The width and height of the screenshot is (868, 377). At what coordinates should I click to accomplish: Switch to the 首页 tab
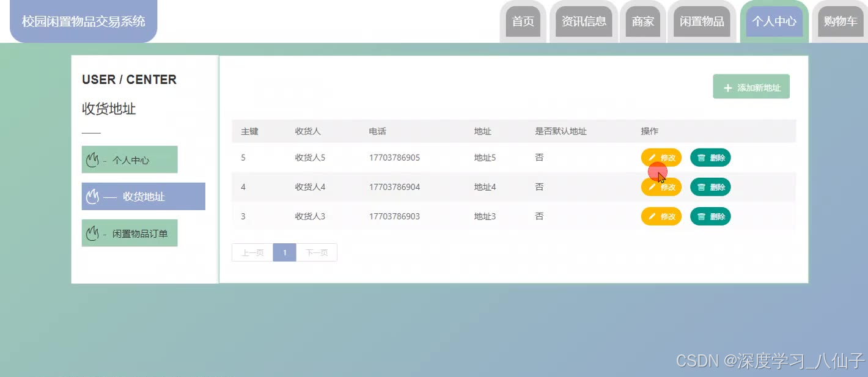point(523,21)
